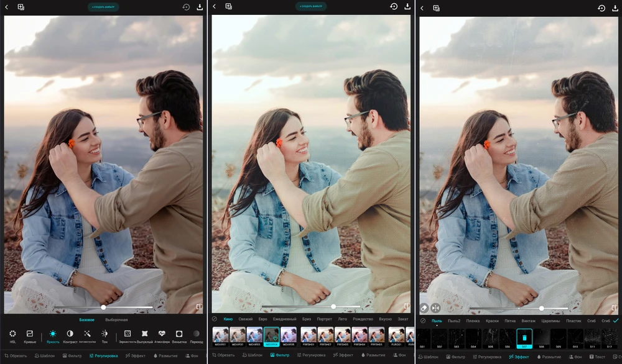622x364 pixels.
Task: Open the Текст tool in the bottom bar
Action: pyautogui.click(x=595, y=357)
